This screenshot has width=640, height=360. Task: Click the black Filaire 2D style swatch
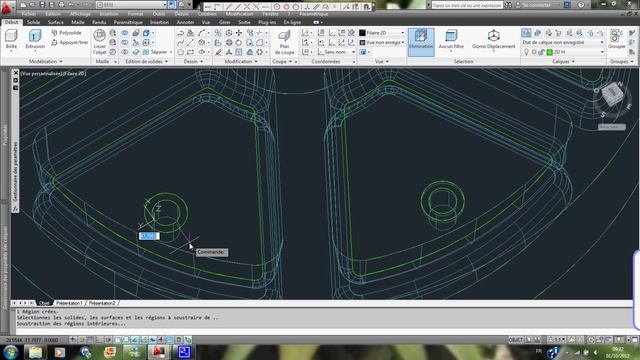pyautogui.click(x=362, y=33)
